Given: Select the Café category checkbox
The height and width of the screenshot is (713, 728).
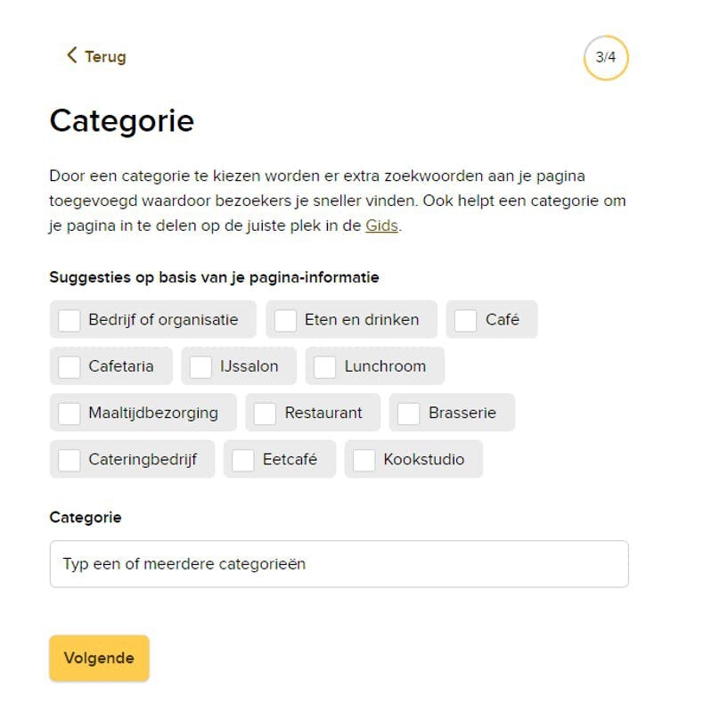Looking at the screenshot, I should click(466, 320).
